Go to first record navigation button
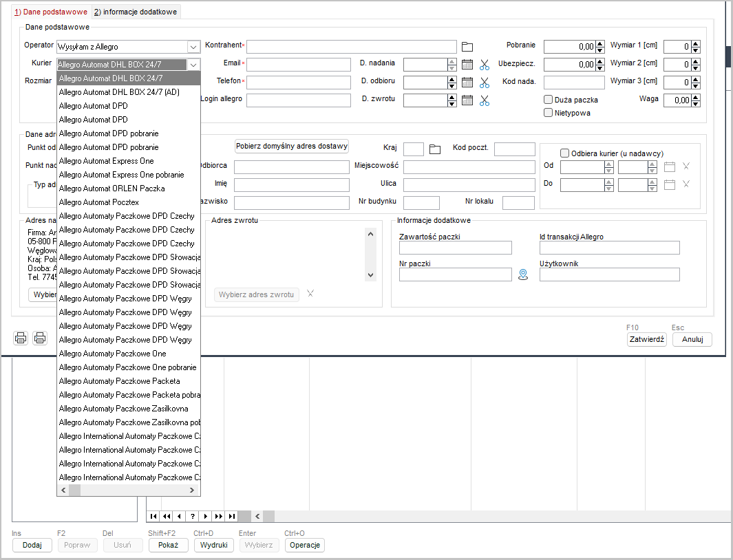Viewport: 733px width, 560px height. (x=153, y=516)
